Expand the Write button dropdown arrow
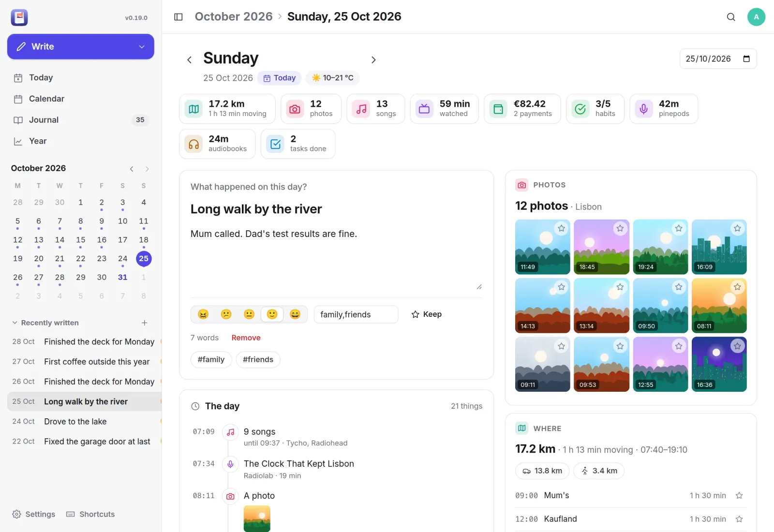The height and width of the screenshot is (532, 774). point(142,46)
